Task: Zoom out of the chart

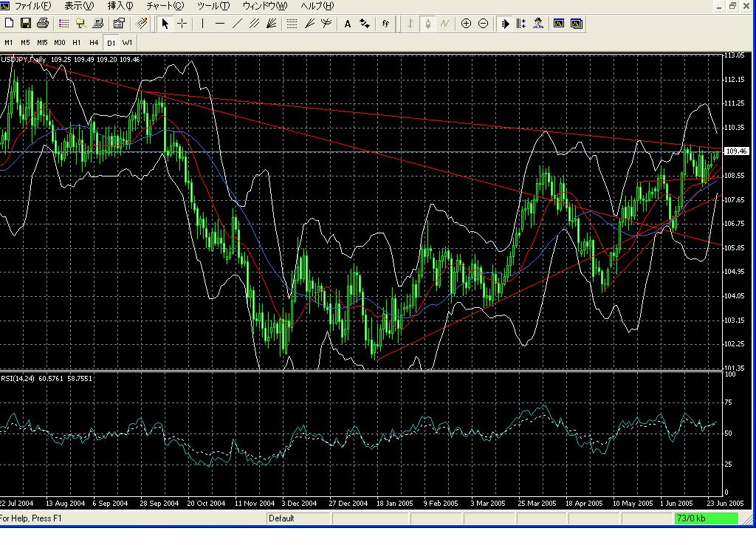Action: (x=483, y=24)
